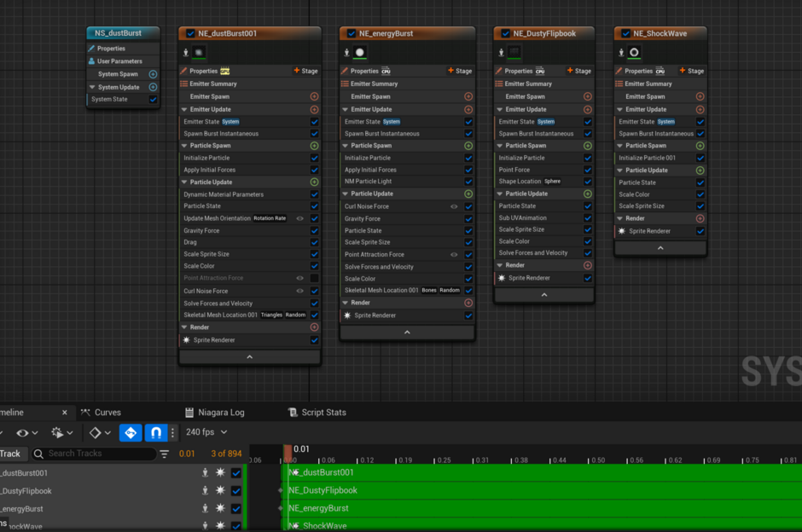802x532 pixels.
Task: Click the CPU sim icon in NE_ShockWave Properties
Action: [x=660, y=71]
